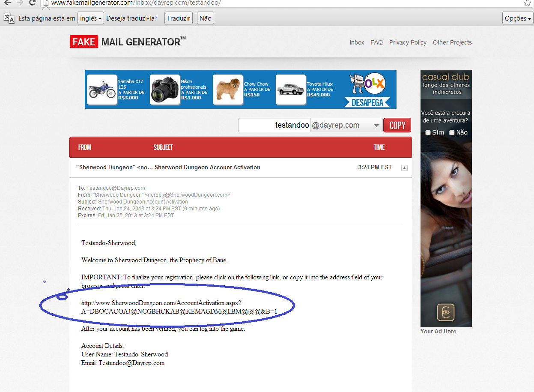Viewport: 534px width, 392px height.
Task: Open the inglês language dropdown
Action: click(x=91, y=18)
